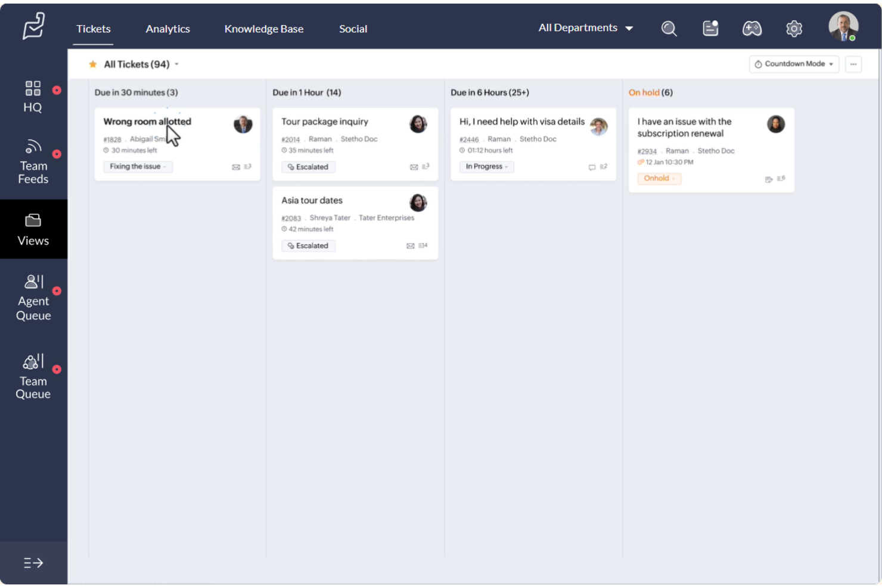Open the All Departments dropdown
882x588 pixels.
pos(586,27)
